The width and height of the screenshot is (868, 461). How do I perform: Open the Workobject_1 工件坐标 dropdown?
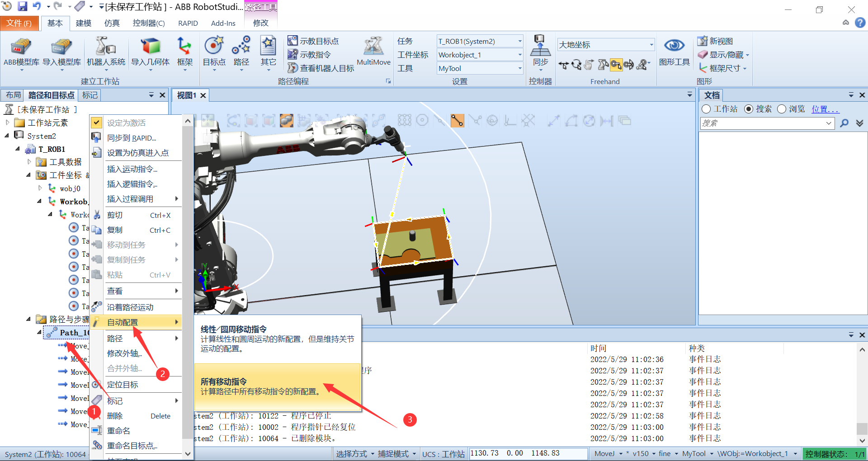pos(520,55)
